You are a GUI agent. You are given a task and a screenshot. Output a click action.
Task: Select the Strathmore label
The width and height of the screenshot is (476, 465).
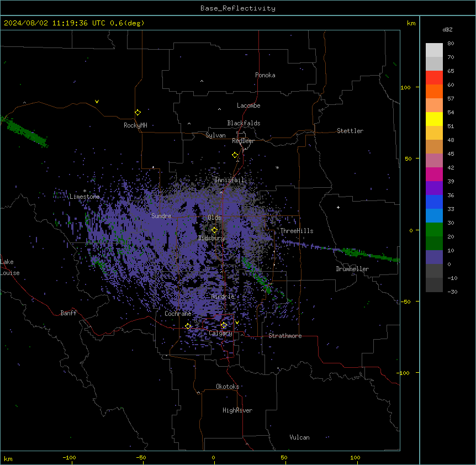pos(285,336)
